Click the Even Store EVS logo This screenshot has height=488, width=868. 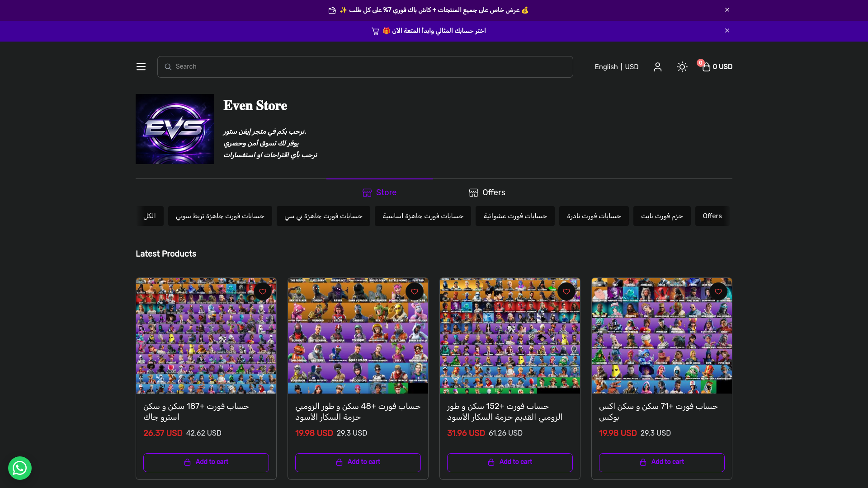pos(175,129)
